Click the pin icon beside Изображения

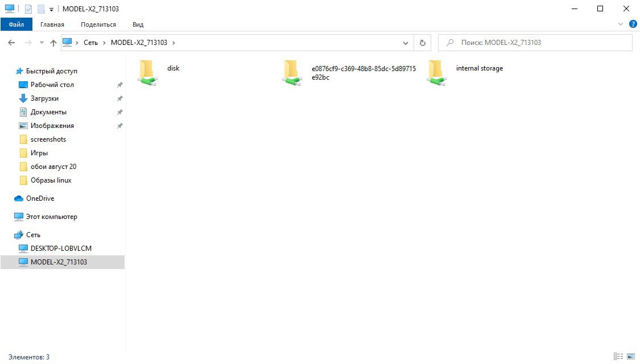point(119,126)
